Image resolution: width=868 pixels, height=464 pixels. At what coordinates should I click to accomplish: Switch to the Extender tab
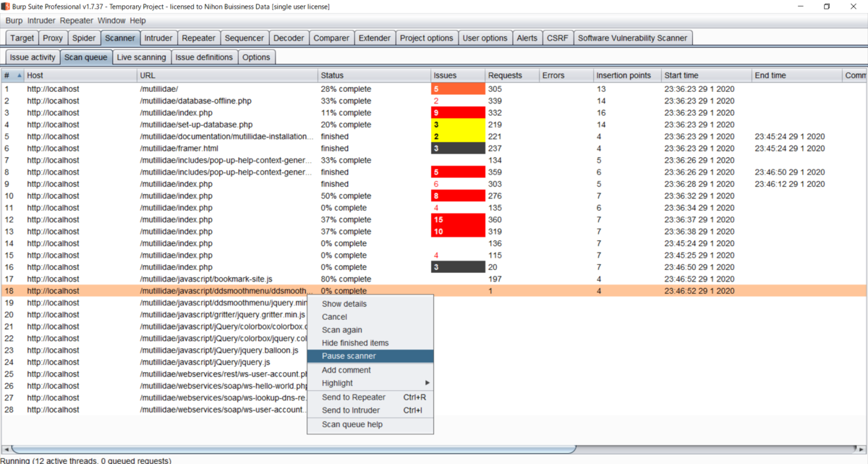375,38
